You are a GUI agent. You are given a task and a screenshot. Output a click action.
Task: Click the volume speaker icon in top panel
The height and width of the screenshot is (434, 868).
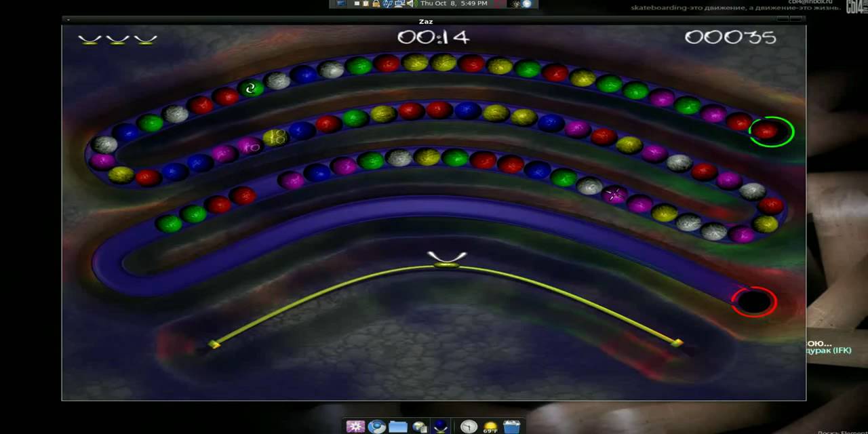(x=411, y=3)
